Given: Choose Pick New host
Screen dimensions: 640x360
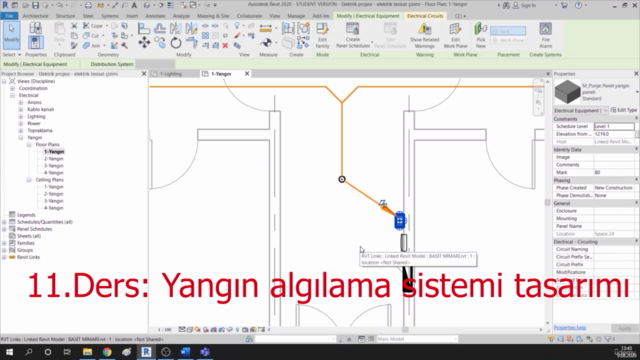Looking at the screenshot, I should click(x=480, y=36).
